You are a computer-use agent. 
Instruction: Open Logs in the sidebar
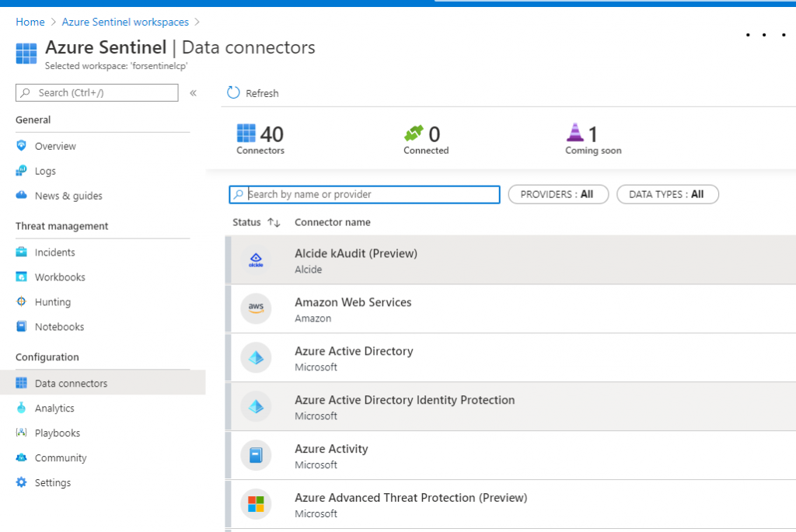45,171
